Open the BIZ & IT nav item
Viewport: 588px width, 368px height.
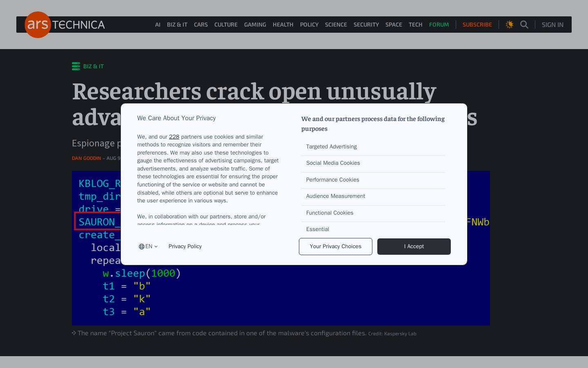[x=177, y=25]
